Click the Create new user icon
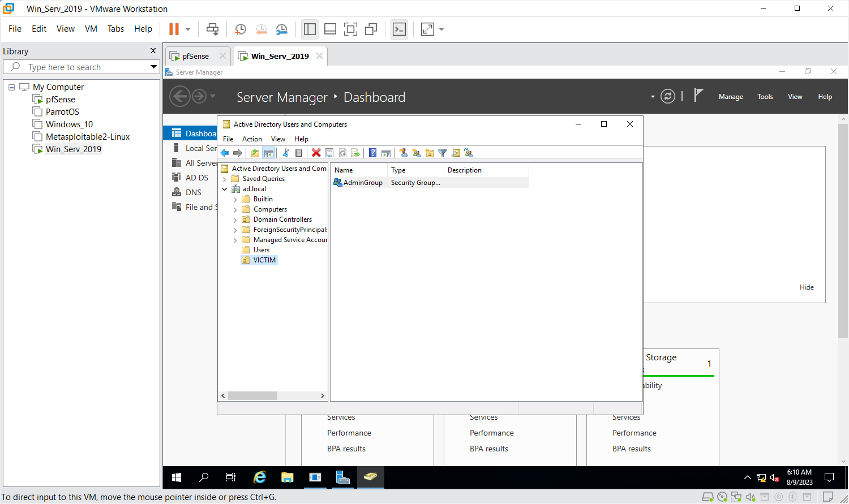Viewport: 849px width, 504px height. [x=403, y=153]
